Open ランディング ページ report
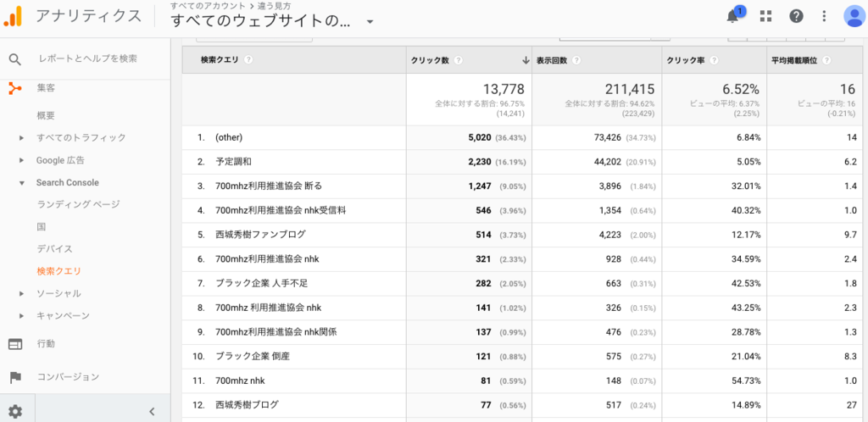This screenshot has height=422, width=868. click(x=78, y=204)
